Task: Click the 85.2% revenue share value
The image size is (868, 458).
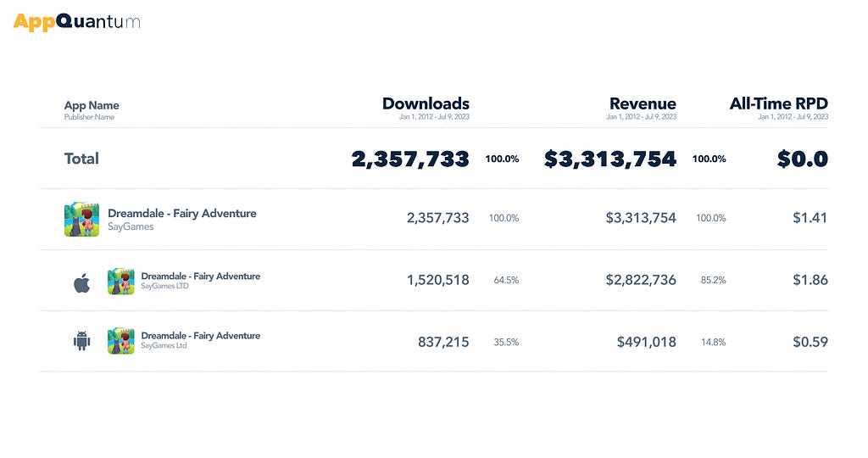Action: (x=713, y=280)
